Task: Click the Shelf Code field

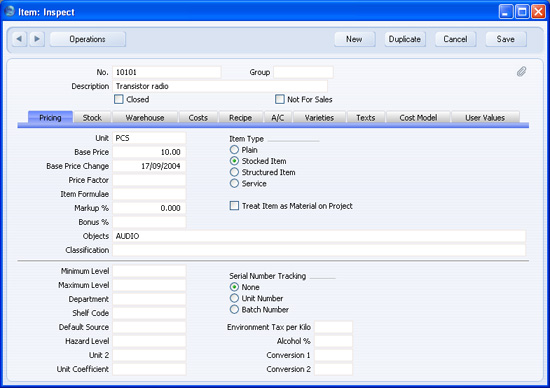Action: (149, 313)
